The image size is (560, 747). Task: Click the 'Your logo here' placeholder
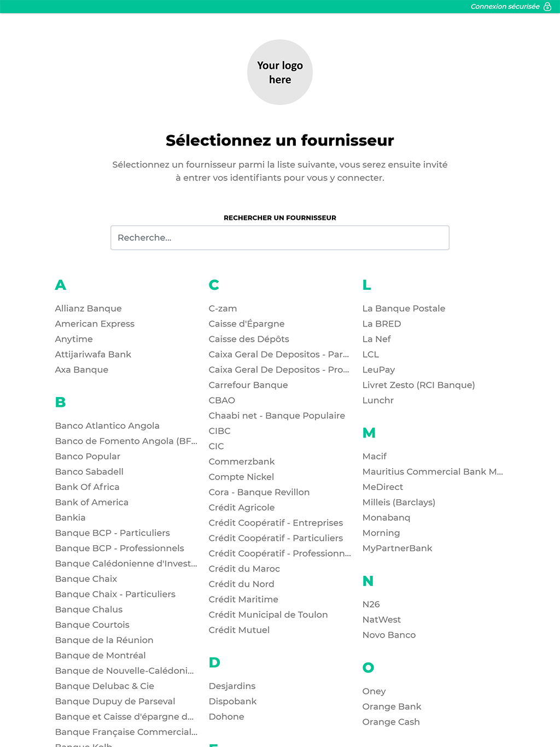tap(280, 72)
